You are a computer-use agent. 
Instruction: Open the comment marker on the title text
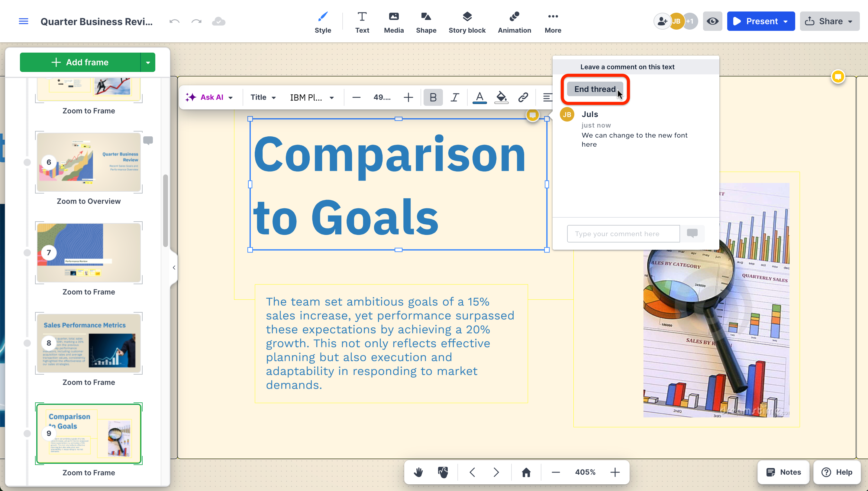(532, 115)
